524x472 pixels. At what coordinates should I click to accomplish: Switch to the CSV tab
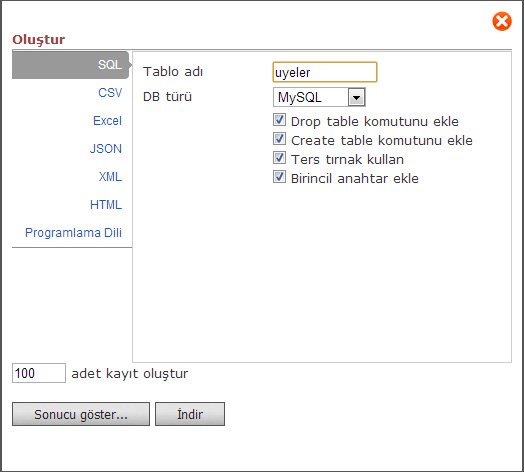pos(110,93)
